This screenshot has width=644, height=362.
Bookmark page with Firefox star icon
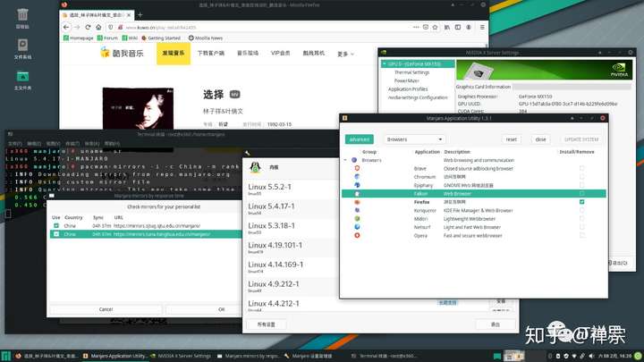[x=435, y=27]
